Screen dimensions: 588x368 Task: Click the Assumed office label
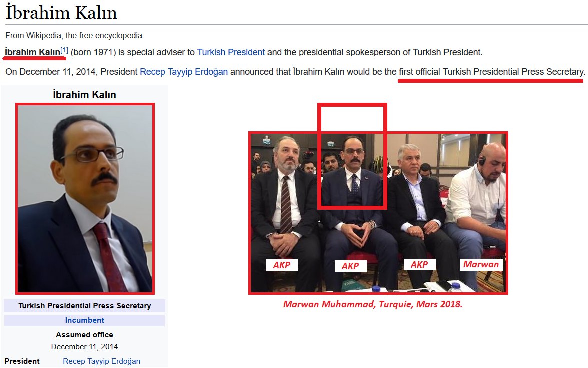[x=85, y=334]
